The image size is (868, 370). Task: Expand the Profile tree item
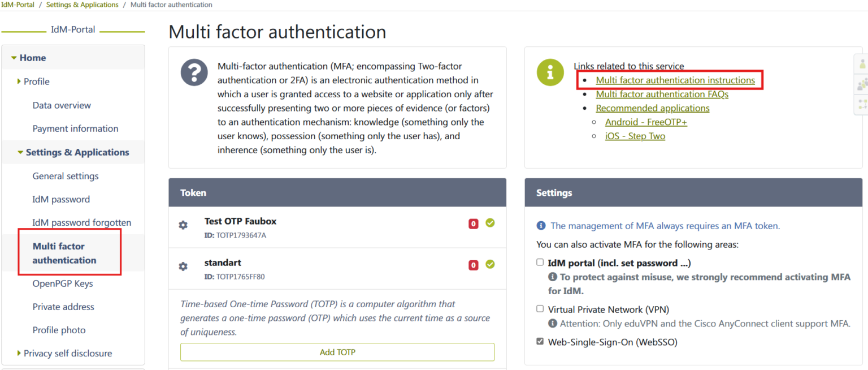pos(19,81)
